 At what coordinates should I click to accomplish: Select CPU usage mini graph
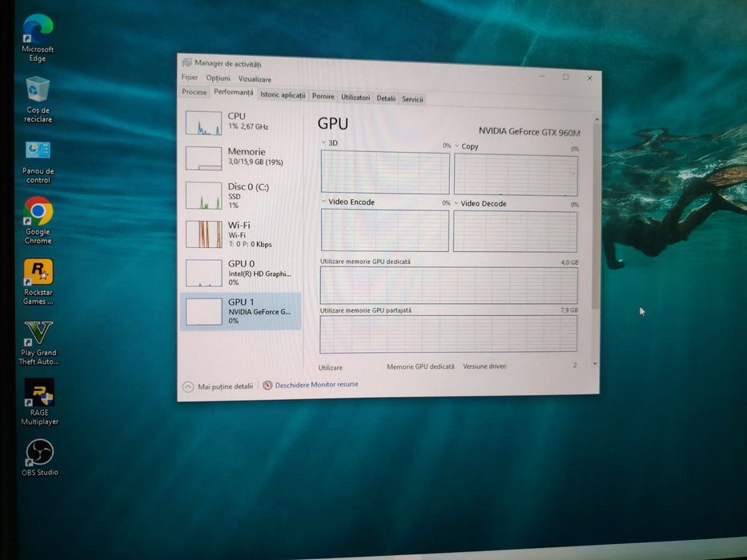coord(203,123)
